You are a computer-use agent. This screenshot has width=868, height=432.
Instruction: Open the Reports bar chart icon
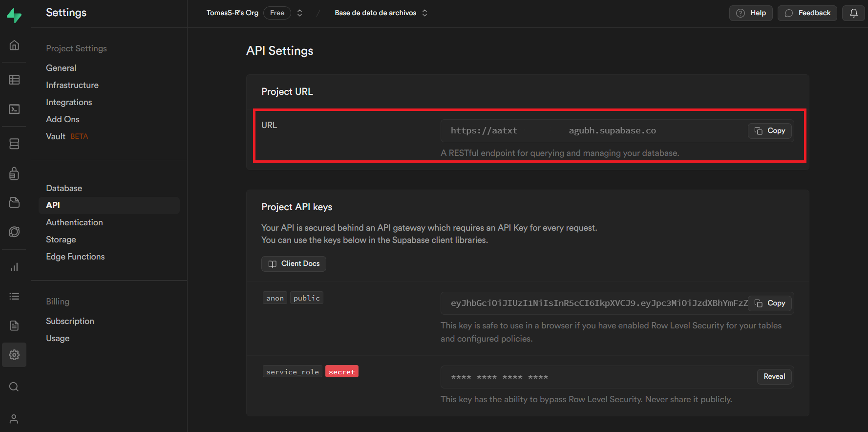pyautogui.click(x=14, y=267)
